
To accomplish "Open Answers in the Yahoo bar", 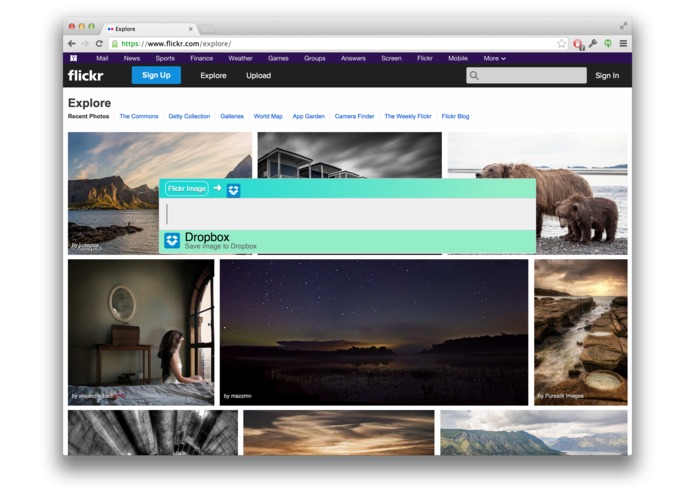I will point(353,58).
